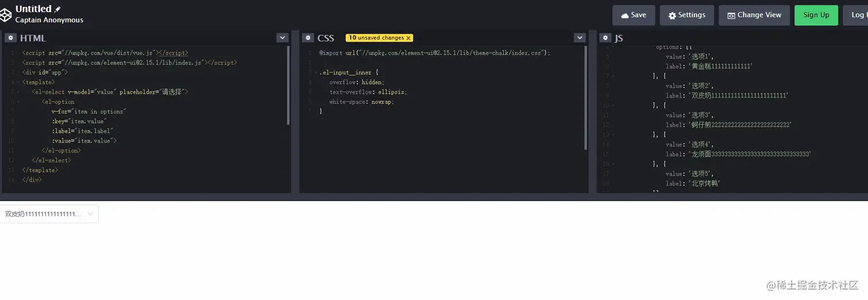Open the HTML editor gear settings
The height and width of the screenshot is (300, 868).
pyautogui.click(x=10, y=38)
